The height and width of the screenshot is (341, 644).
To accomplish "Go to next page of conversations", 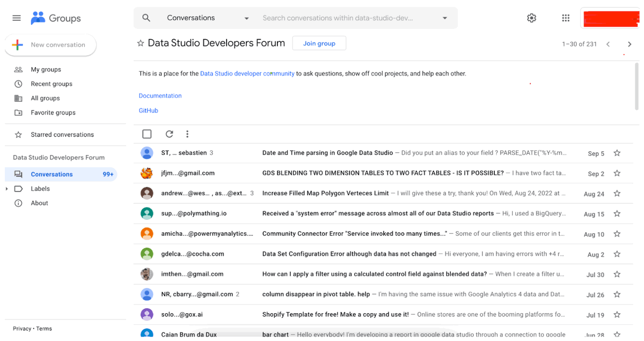I will point(630,44).
